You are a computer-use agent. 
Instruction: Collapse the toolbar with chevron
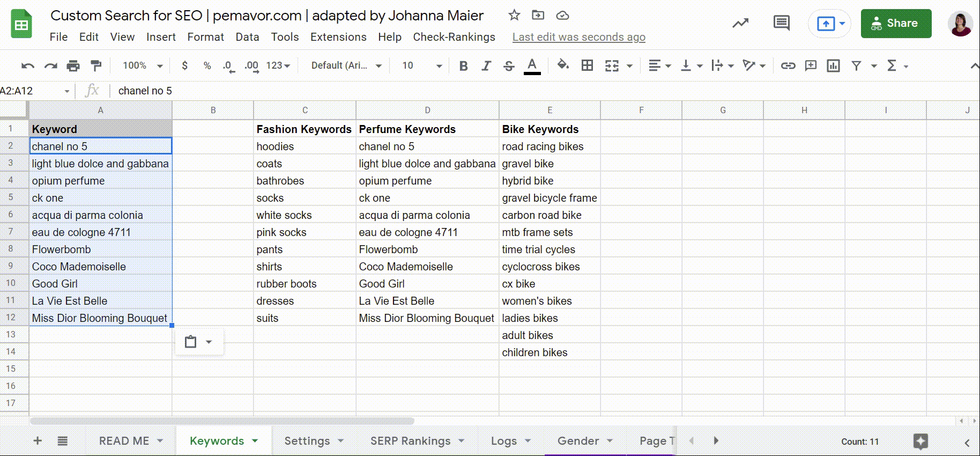click(974, 66)
